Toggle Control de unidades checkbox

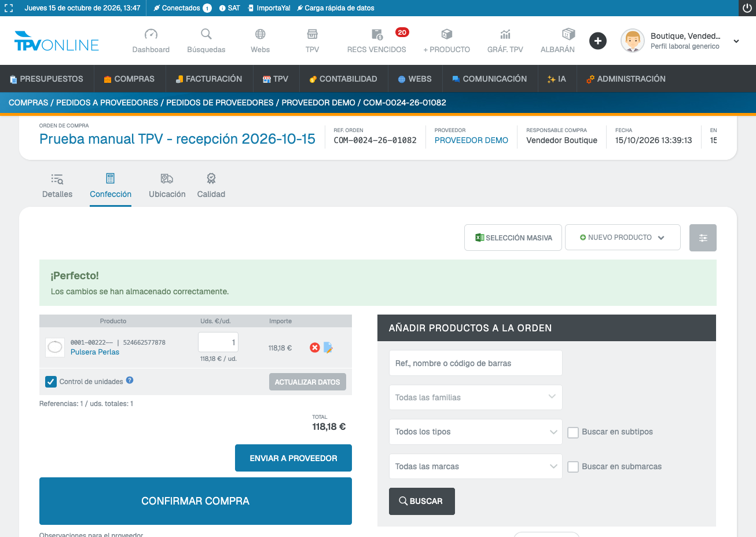[x=51, y=382]
